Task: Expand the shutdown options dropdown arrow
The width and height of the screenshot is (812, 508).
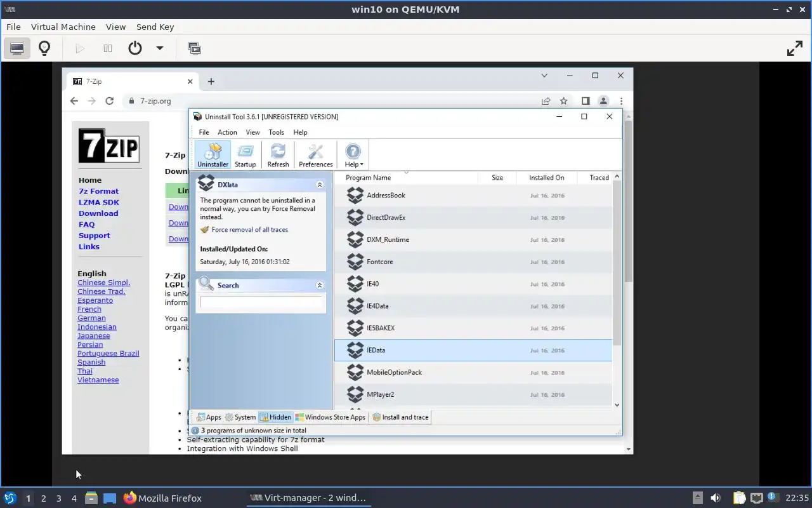Action: (160, 48)
